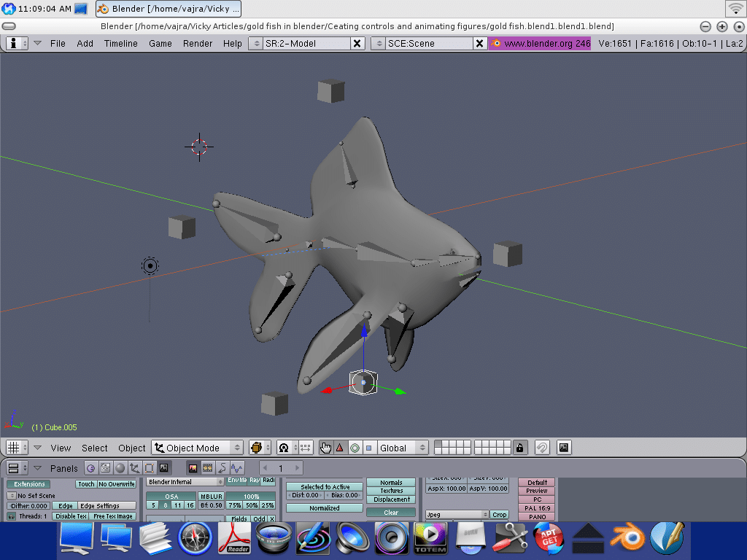Viewport: 747px width, 560px height.
Task: Open the Shading sphere context in Panels
Action: point(120,468)
